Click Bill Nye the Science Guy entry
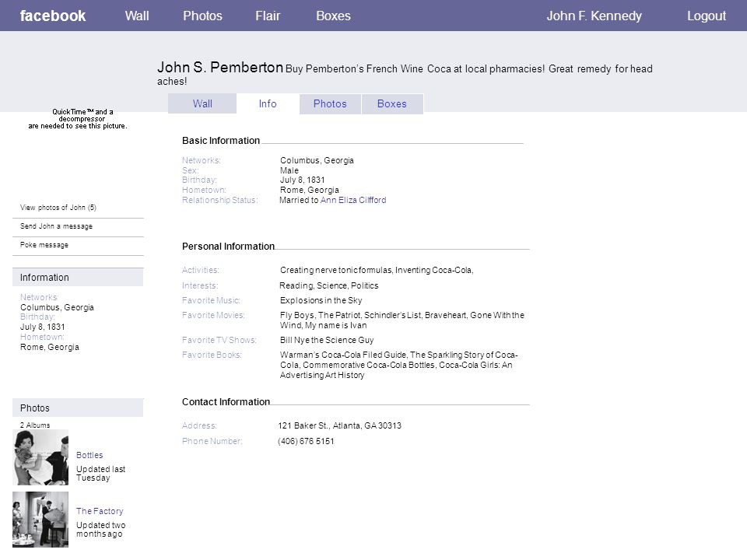This screenshot has width=747, height=560. click(x=327, y=340)
